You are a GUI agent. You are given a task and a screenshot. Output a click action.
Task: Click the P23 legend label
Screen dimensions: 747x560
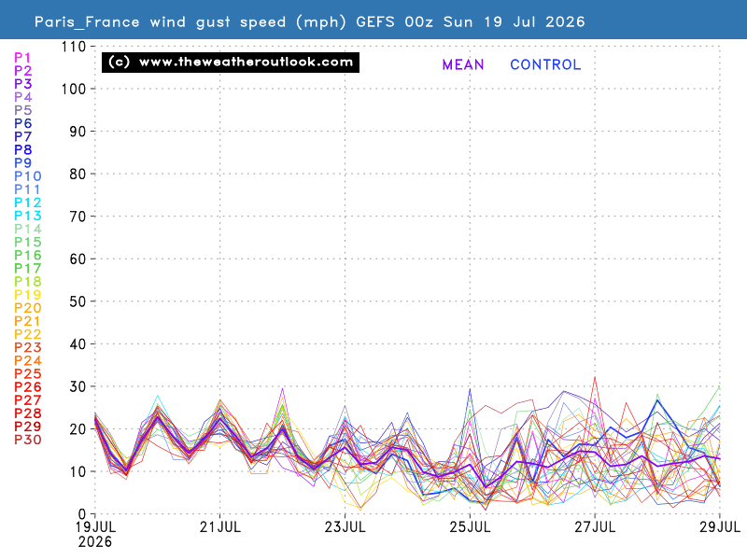[x=28, y=347]
